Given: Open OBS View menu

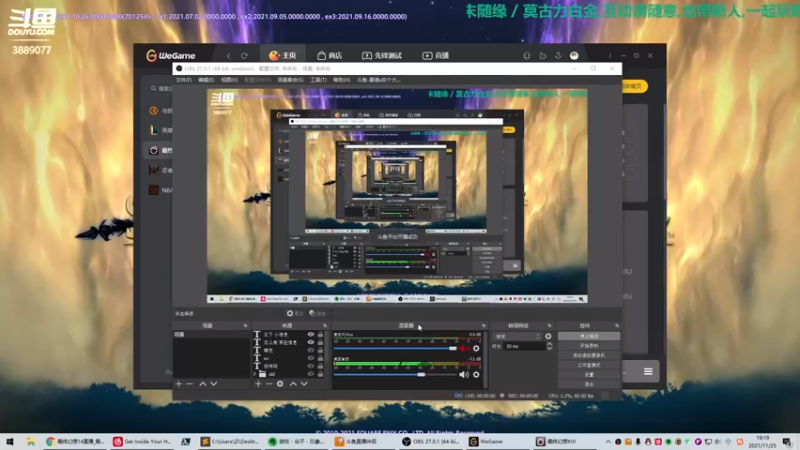Looking at the screenshot, I should click(x=229, y=80).
